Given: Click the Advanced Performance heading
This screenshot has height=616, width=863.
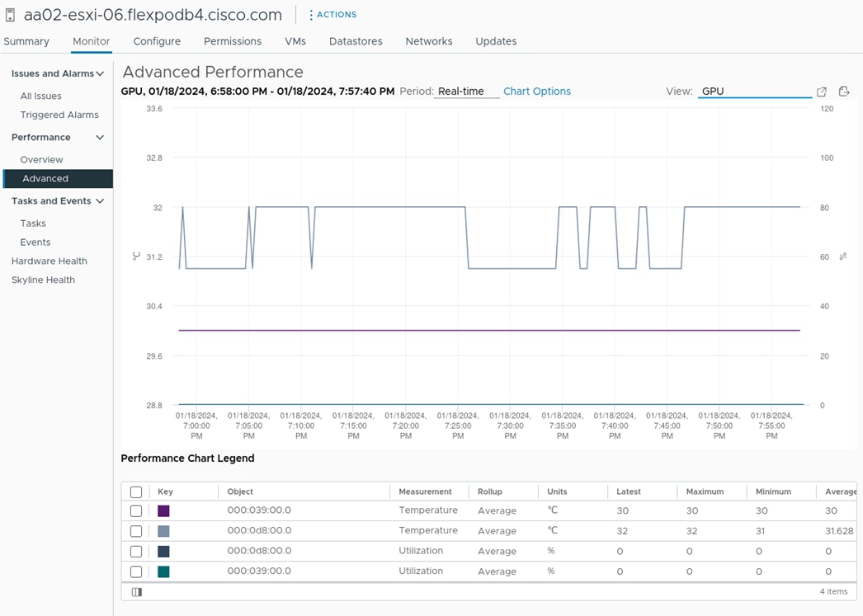Looking at the screenshot, I should click(x=213, y=72).
